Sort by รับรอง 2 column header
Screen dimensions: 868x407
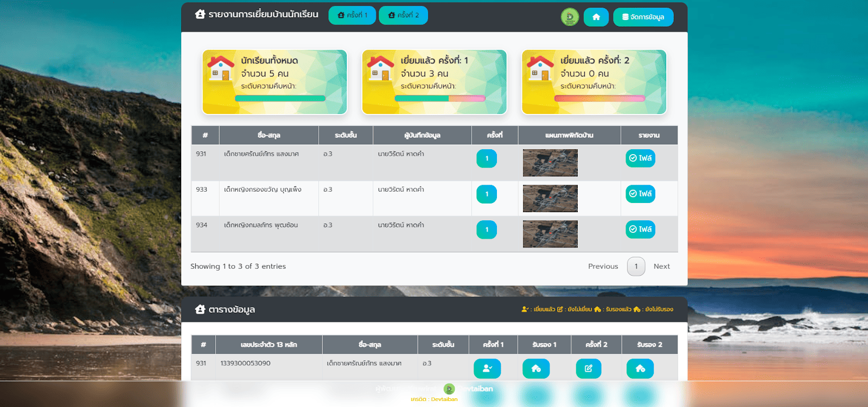click(x=649, y=345)
